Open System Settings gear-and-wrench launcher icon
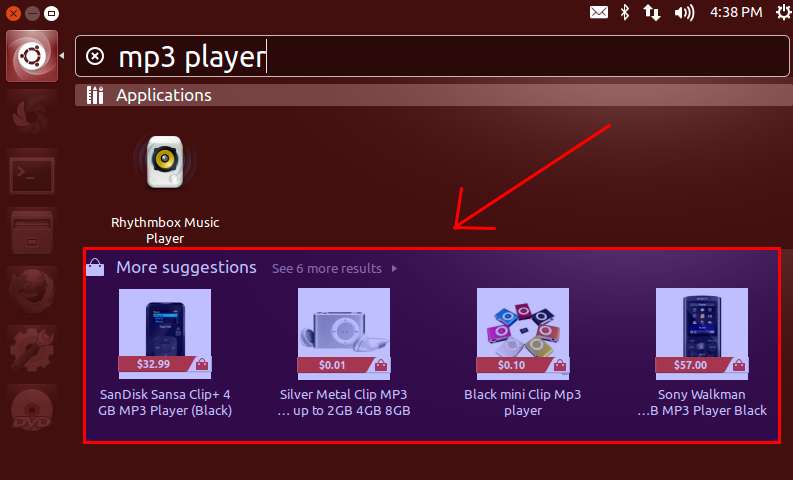Image resolution: width=793 pixels, height=480 pixels. pos(32,349)
